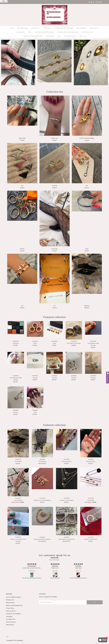Open Refund policy footer link
Screen dimensions: 109x644
click(10, 625)
